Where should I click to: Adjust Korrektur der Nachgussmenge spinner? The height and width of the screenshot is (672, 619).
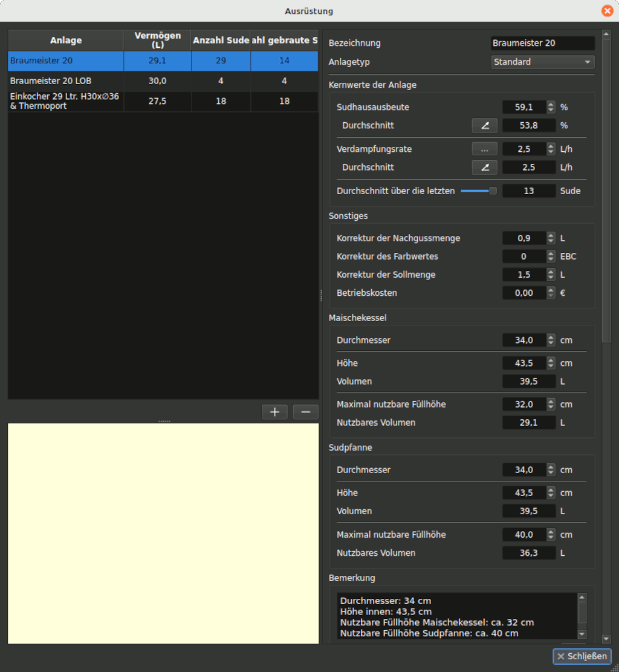click(x=551, y=238)
